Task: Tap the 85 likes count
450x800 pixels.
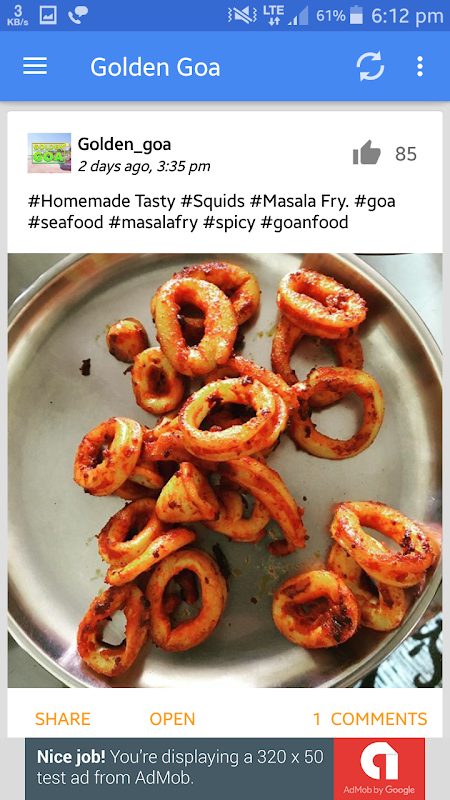Action: [406, 154]
